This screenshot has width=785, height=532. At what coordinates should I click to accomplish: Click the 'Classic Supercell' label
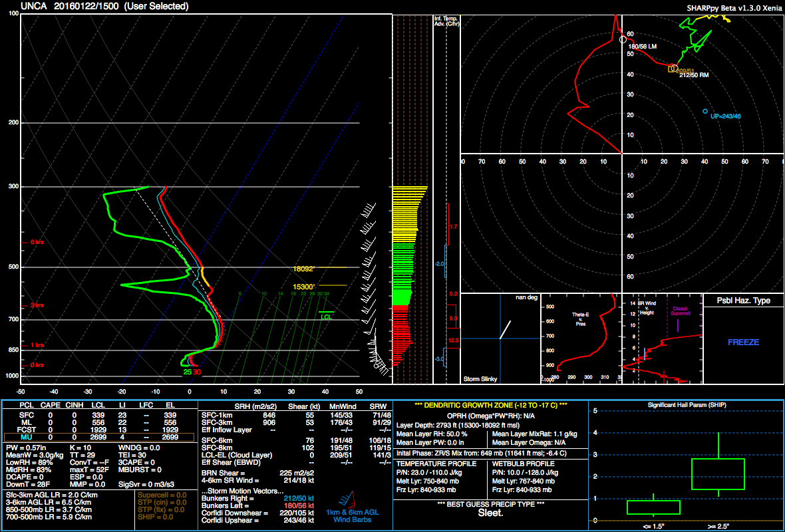point(681,311)
